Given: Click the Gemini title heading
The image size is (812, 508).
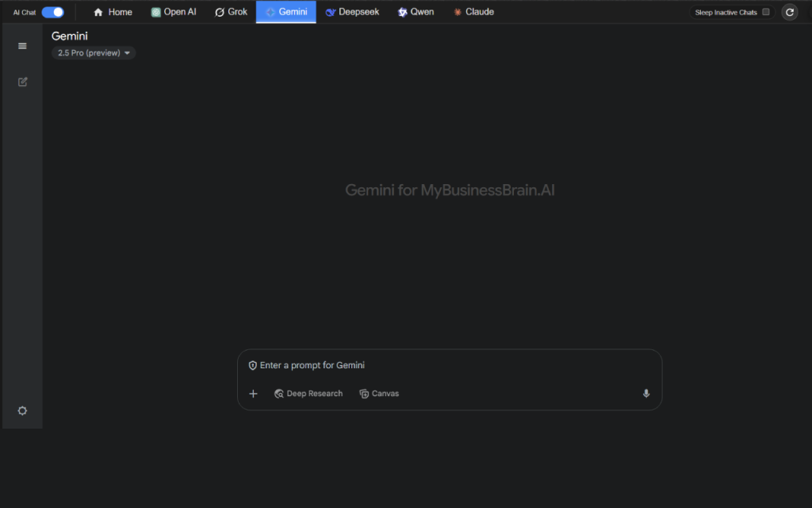Looking at the screenshot, I should 70,36.
